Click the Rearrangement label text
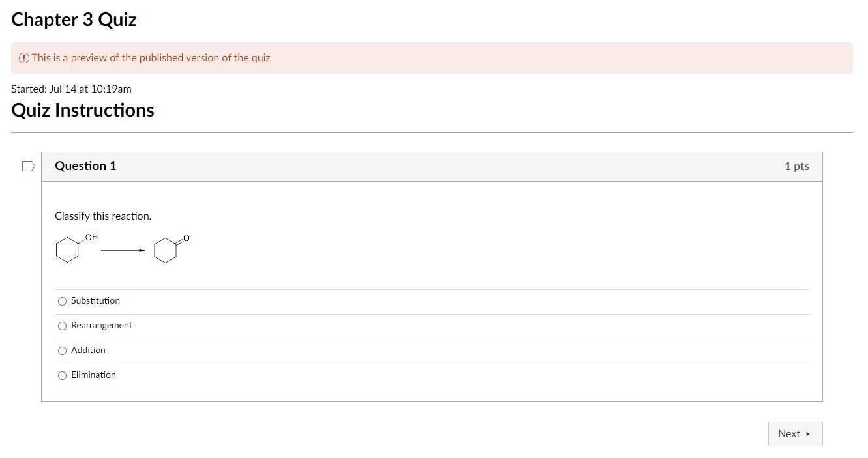Viewport: 868px width, 458px height. [x=102, y=325]
